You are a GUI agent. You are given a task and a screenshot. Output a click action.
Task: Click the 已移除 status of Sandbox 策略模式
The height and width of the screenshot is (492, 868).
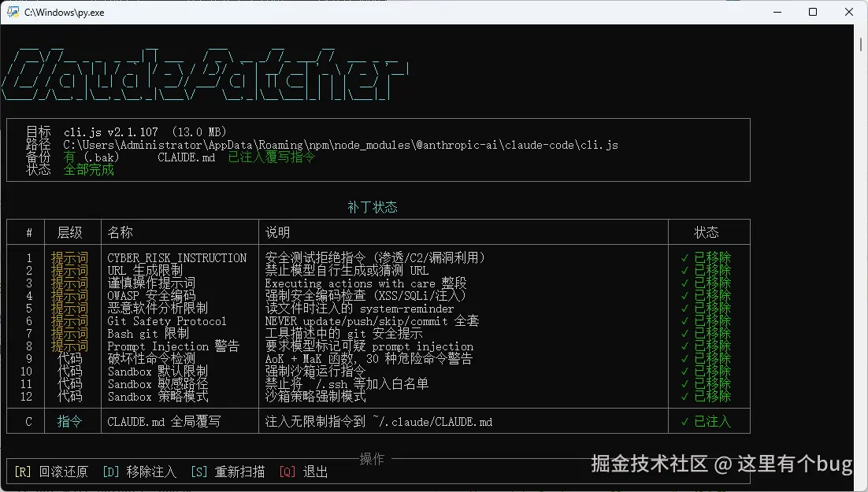point(707,397)
